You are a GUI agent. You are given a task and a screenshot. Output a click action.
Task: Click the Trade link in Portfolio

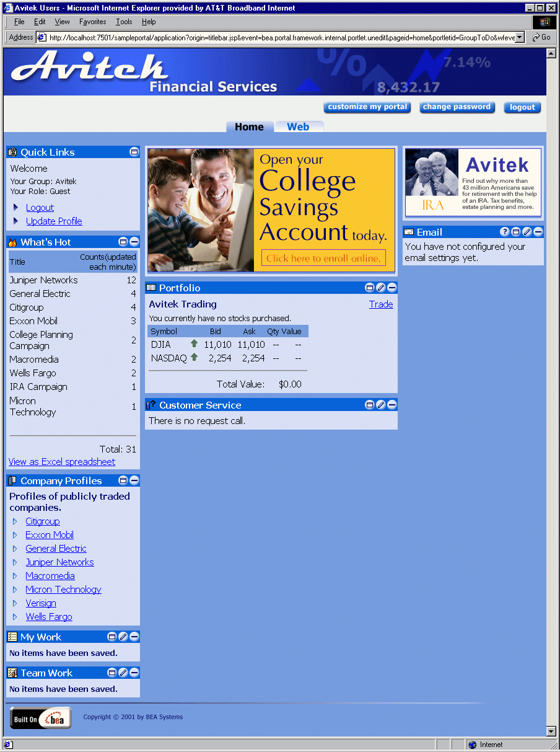pyautogui.click(x=381, y=304)
